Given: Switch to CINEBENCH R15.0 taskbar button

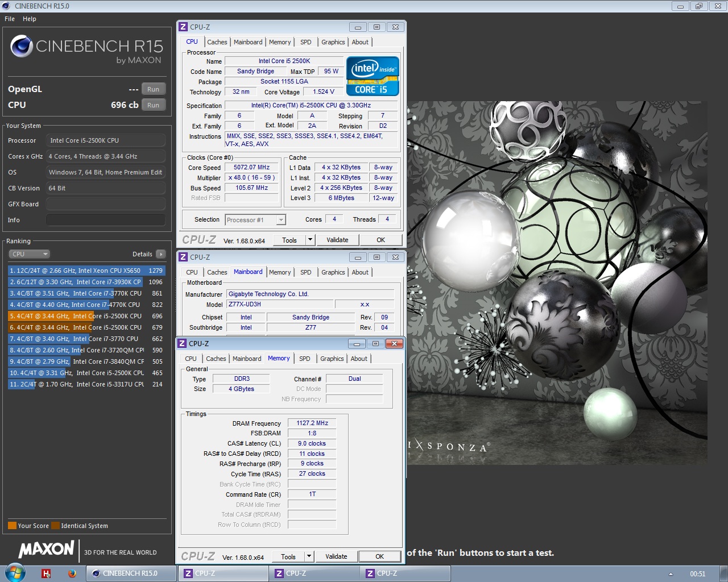Looking at the screenshot, I should click(x=131, y=573).
